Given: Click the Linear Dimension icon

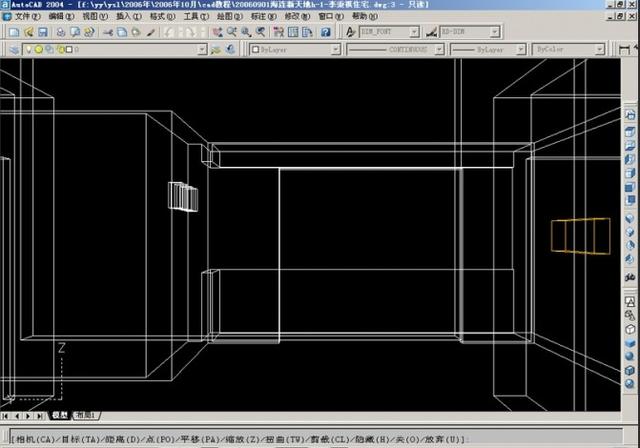Looking at the screenshot, I should pyautogui.click(x=624, y=50).
